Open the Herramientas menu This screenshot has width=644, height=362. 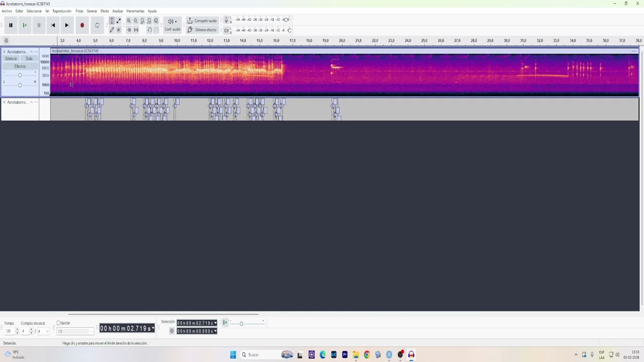[x=135, y=11]
